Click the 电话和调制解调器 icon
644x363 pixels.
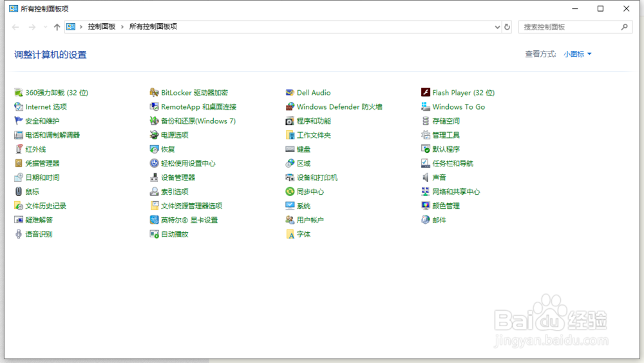pyautogui.click(x=19, y=135)
